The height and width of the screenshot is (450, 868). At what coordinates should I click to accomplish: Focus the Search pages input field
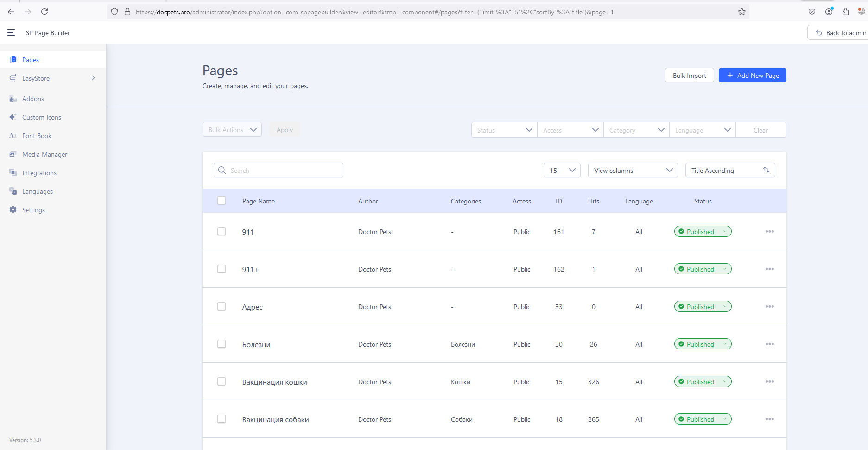[x=279, y=170]
